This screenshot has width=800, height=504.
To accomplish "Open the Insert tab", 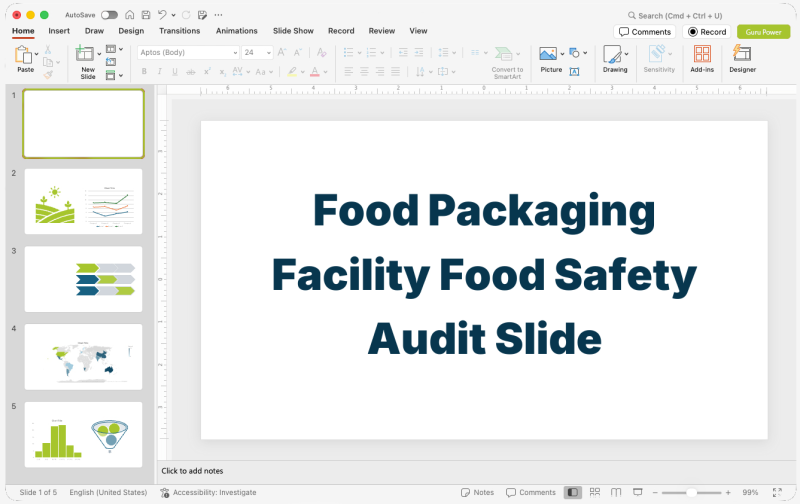I will click(59, 31).
